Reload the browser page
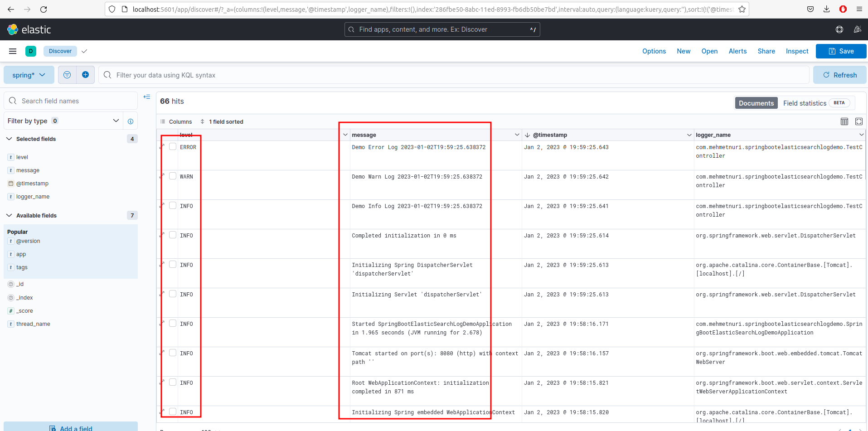The width and height of the screenshot is (868, 431). (x=44, y=9)
